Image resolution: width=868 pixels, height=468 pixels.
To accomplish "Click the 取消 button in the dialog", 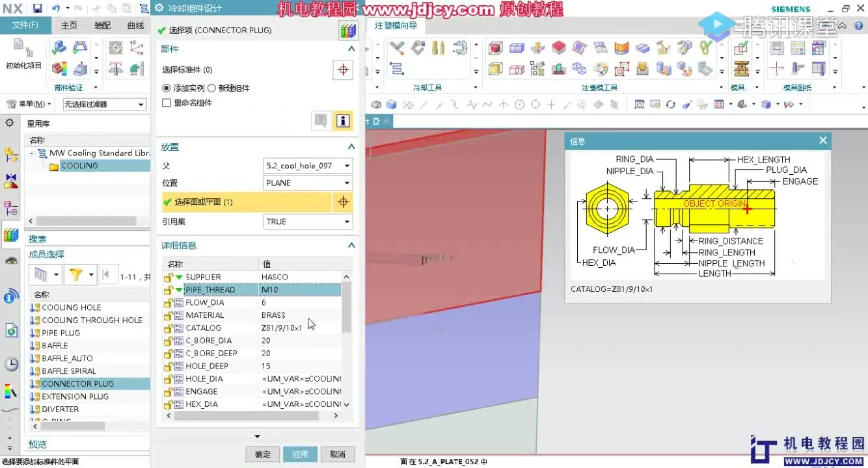I will 337,454.
